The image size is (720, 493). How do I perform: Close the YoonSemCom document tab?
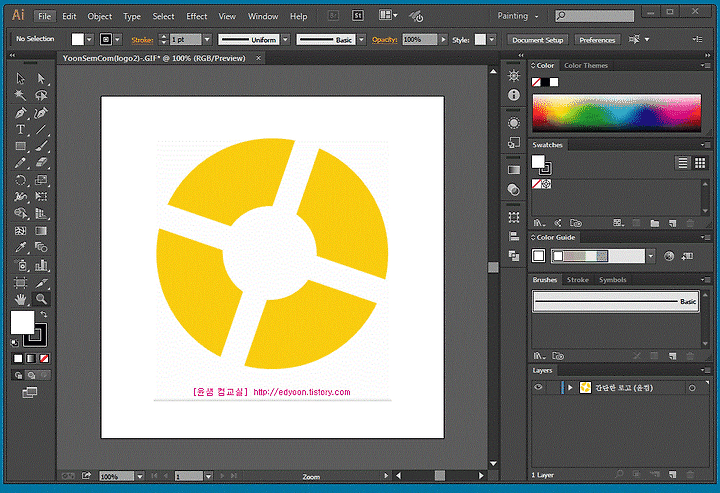259,58
